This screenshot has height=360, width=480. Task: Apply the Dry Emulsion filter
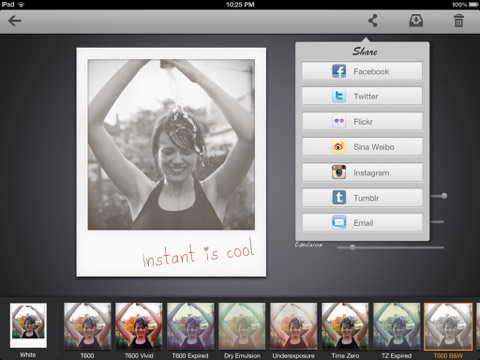coord(242,326)
